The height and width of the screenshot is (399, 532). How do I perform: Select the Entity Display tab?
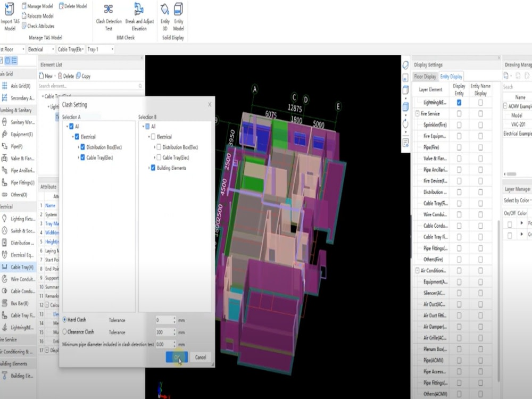point(452,76)
